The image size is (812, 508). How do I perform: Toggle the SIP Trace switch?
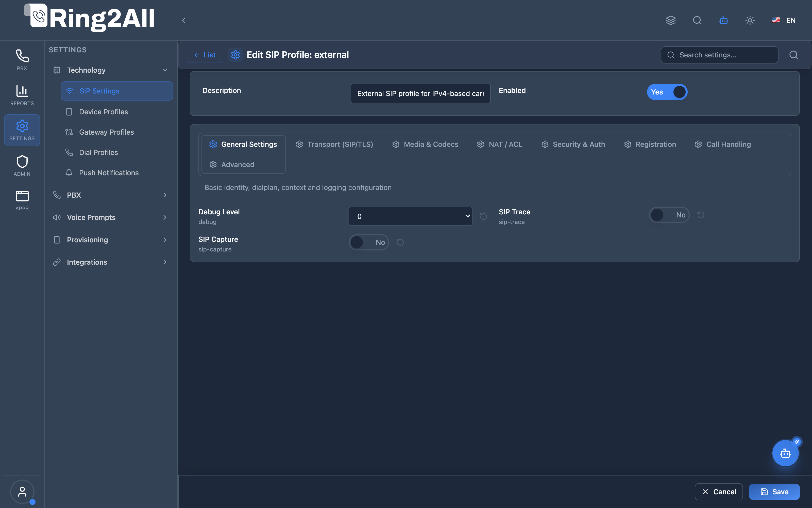669,215
